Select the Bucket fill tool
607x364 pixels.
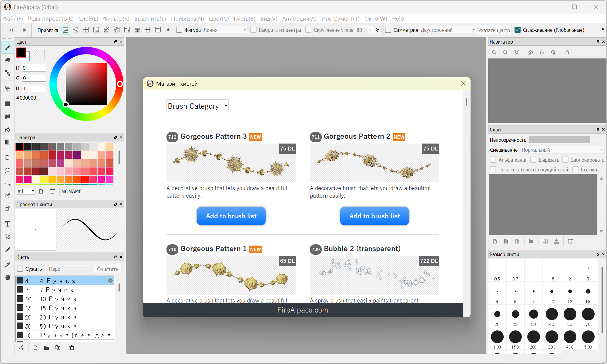8,130
